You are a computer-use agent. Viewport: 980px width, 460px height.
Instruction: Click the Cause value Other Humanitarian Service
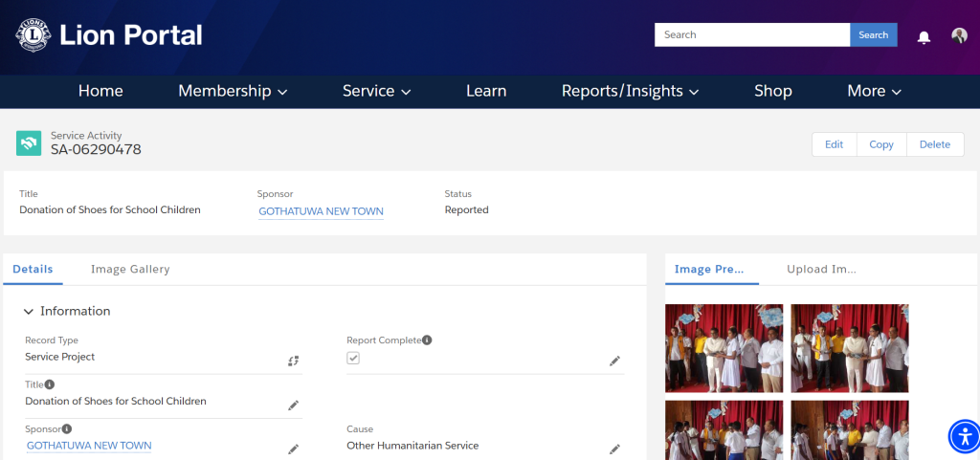pos(412,446)
